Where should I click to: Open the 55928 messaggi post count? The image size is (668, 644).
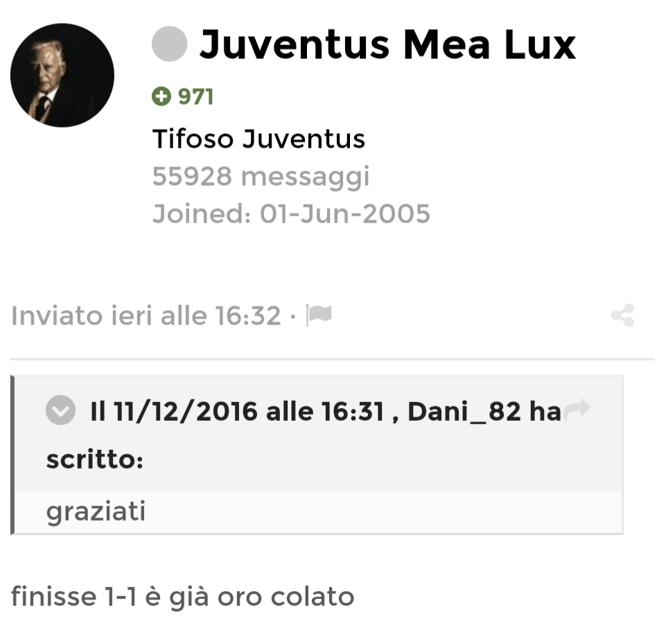point(261,177)
